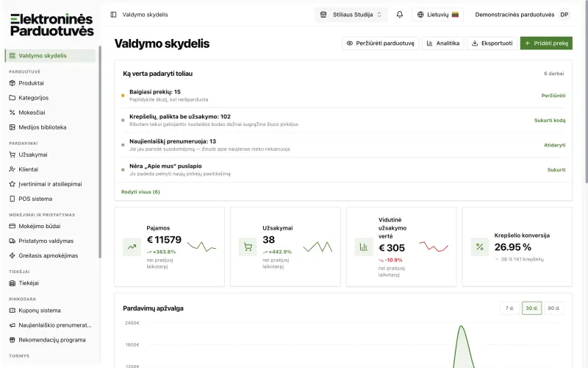
Task: Open Kategorijos sidebar item
Action: 50,98
